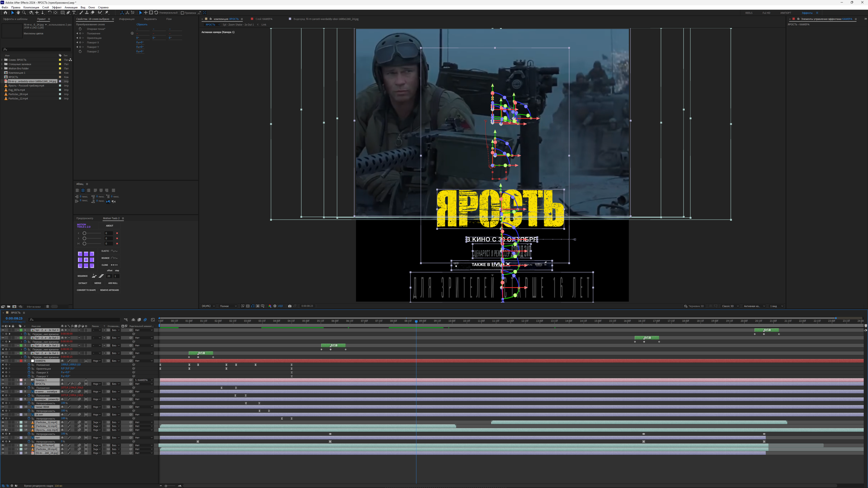The height and width of the screenshot is (488, 868).
Task: Switch to the Предпросмотр tab
Action: click(85, 218)
